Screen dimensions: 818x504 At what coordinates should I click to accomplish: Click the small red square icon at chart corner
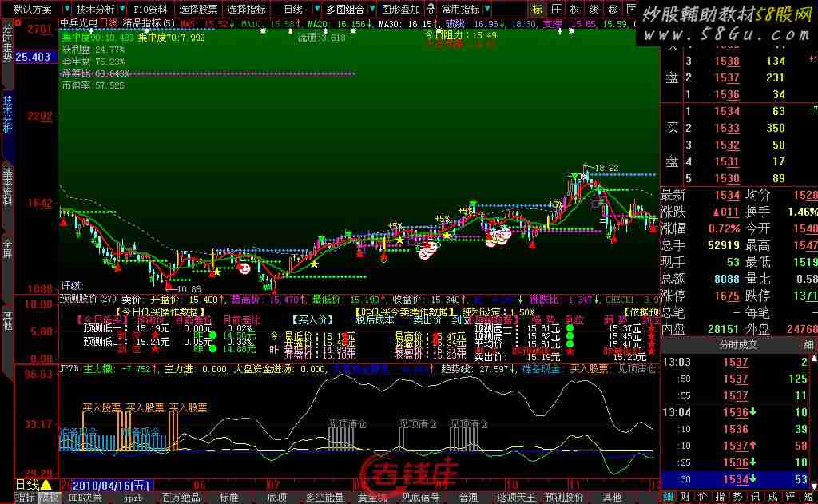[x=18, y=22]
